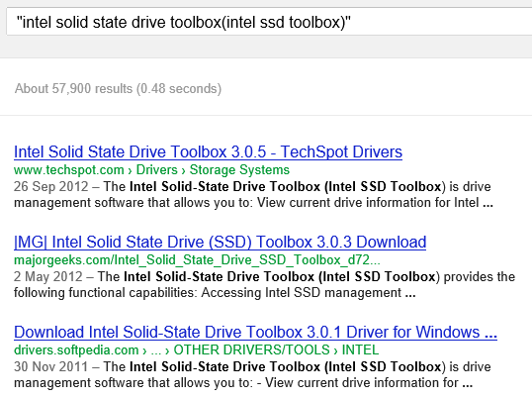This screenshot has height=398, width=532.
Task: Open the TechSpot Drivers Toolbox 3.0.5 result
Action: [208, 151]
